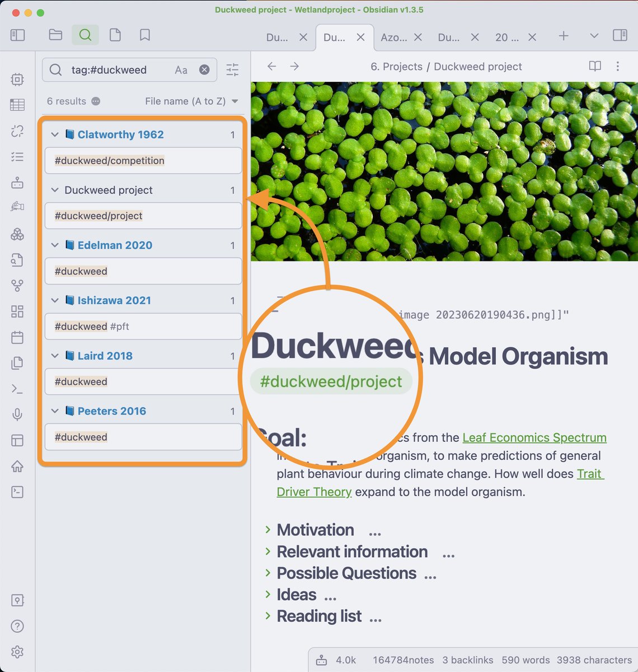Image resolution: width=638 pixels, height=672 pixels.
Task: Open the Trait Driver Theory link
Action: (x=313, y=492)
